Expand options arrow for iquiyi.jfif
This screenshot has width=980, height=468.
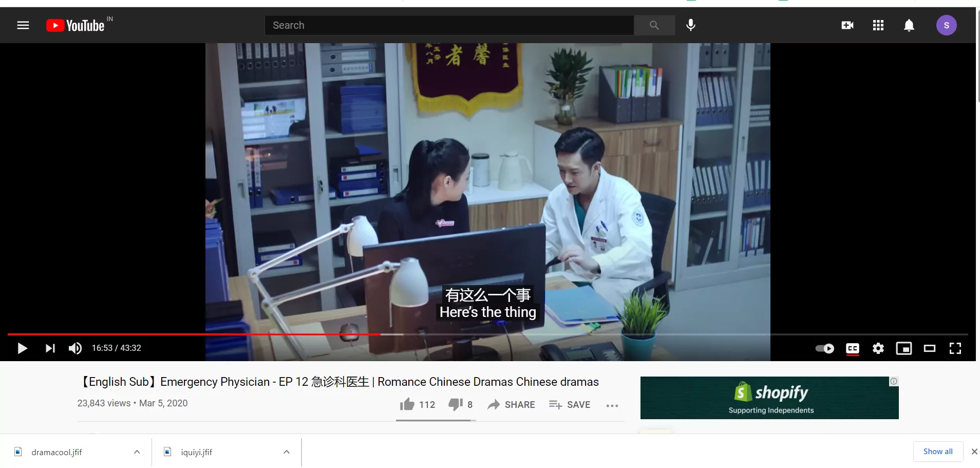coord(287,452)
